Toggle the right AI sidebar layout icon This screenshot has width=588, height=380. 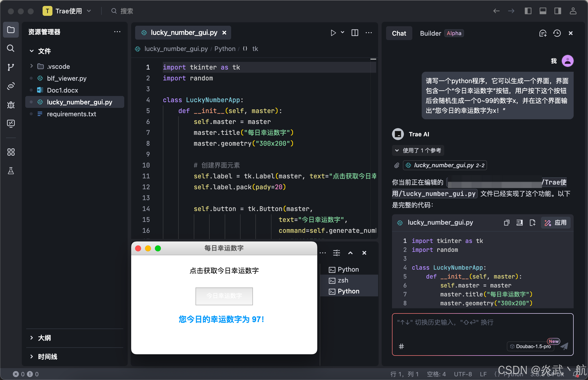pyautogui.click(x=558, y=11)
